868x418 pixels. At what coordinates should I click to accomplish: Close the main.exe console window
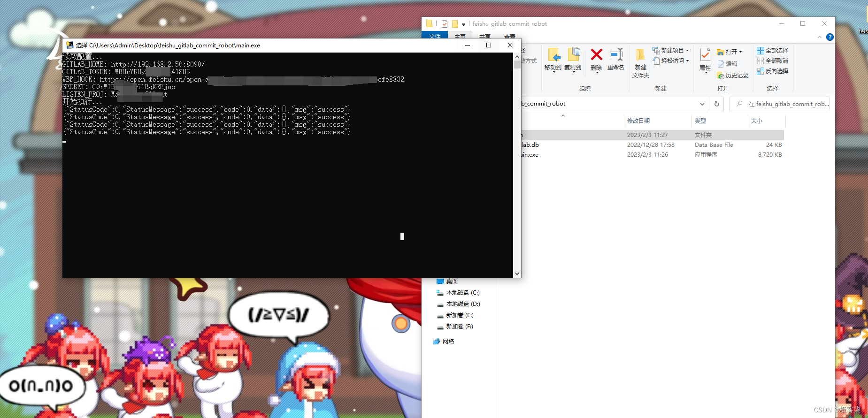(x=510, y=45)
